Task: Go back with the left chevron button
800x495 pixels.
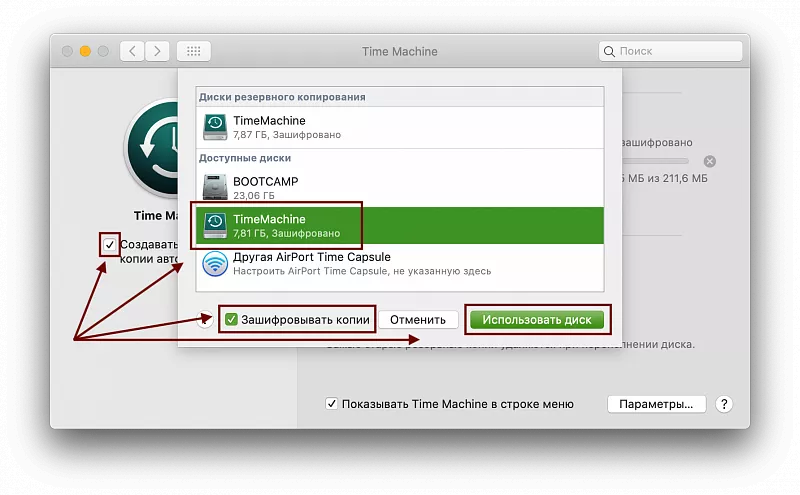Action: [x=132, y=51]
